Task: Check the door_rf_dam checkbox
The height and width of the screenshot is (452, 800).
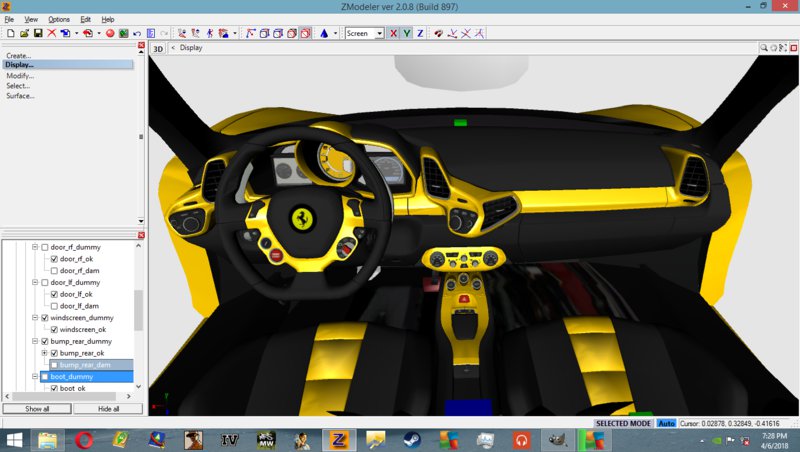Action: (54, 271)
